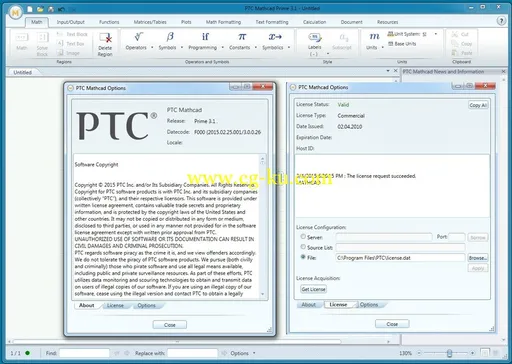512x364 pixels.
Task: Click the Replace with input field
Action: (x=192, y=353)
